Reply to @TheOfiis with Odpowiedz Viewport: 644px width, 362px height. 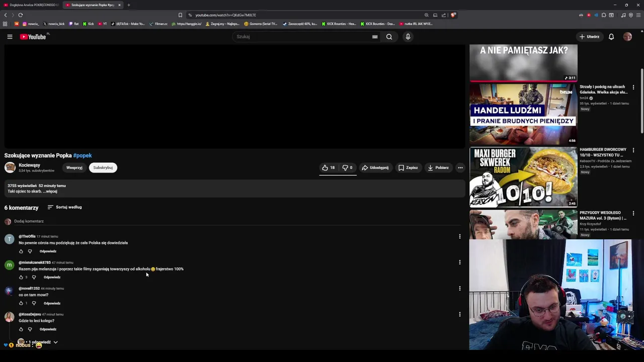(48, 251)
